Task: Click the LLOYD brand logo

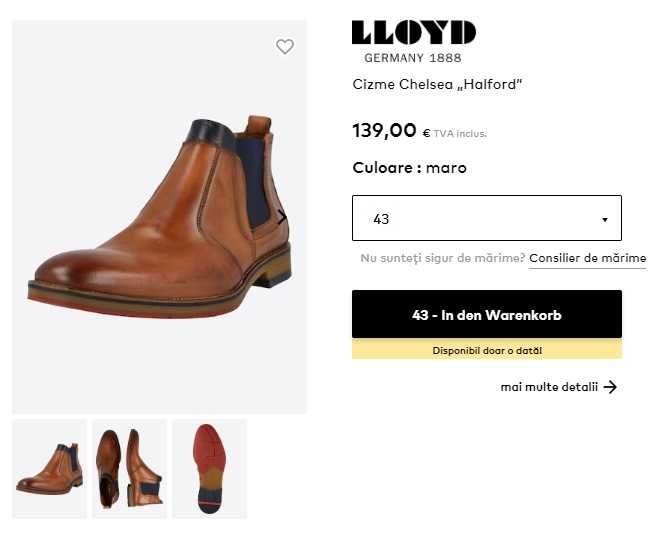Action: (413, 33)
